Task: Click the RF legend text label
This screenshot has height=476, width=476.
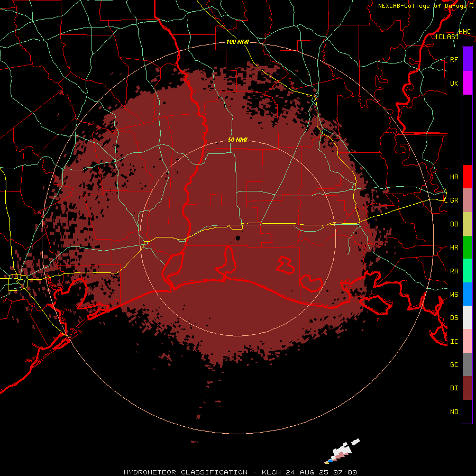Action: coord(454,59)
